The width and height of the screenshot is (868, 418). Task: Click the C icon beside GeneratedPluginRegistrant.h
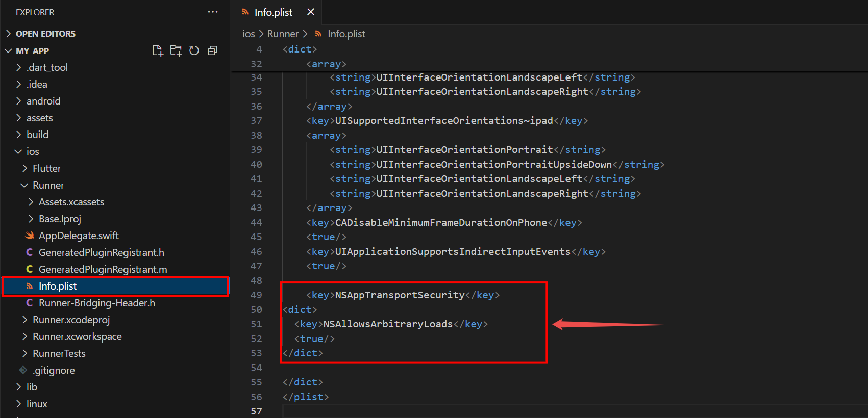coord(30,252)
